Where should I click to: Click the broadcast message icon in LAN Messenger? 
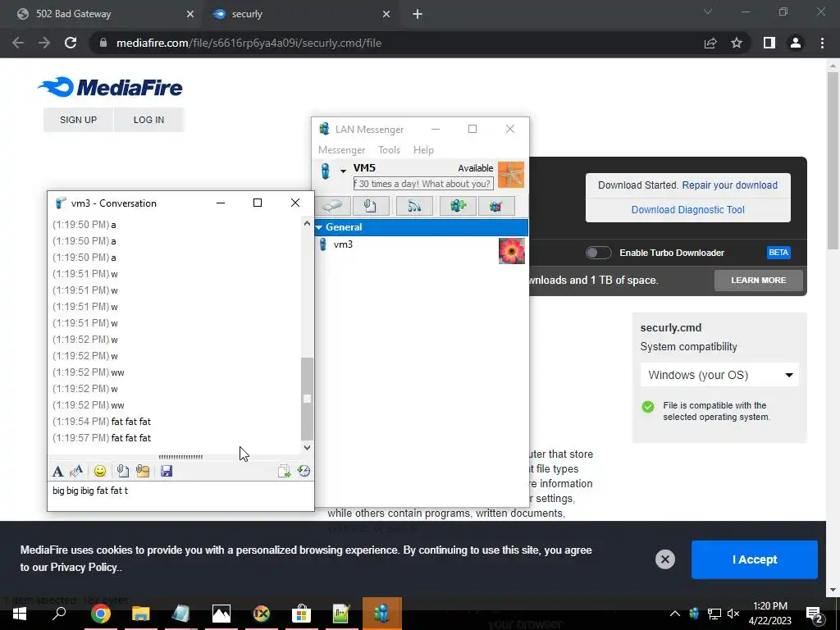[414, 206]
